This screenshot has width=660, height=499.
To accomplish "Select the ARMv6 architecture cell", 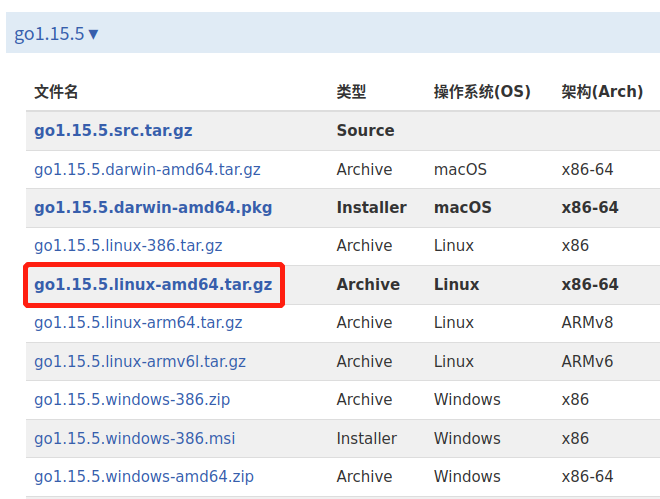I will coord(587,362).
